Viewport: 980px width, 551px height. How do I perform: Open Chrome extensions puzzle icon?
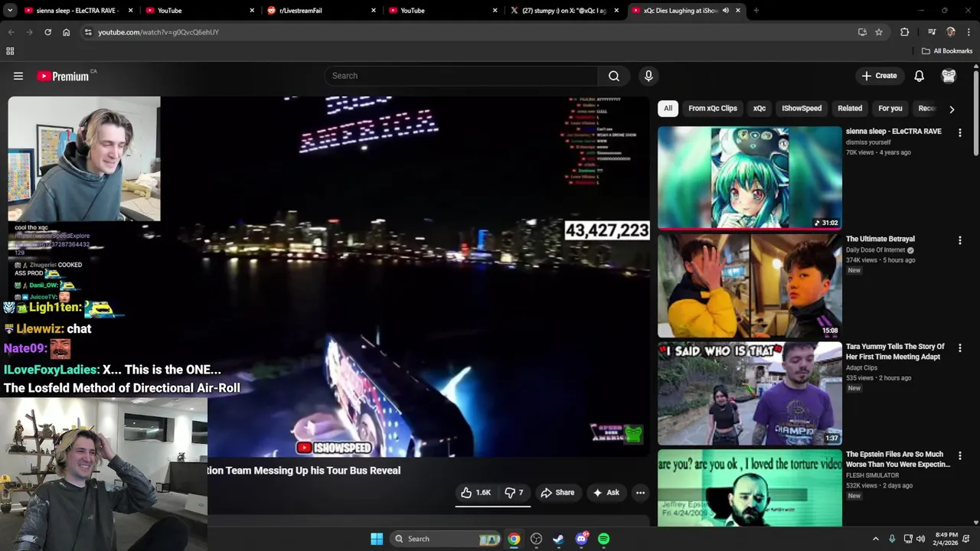(x=905, y=32)
